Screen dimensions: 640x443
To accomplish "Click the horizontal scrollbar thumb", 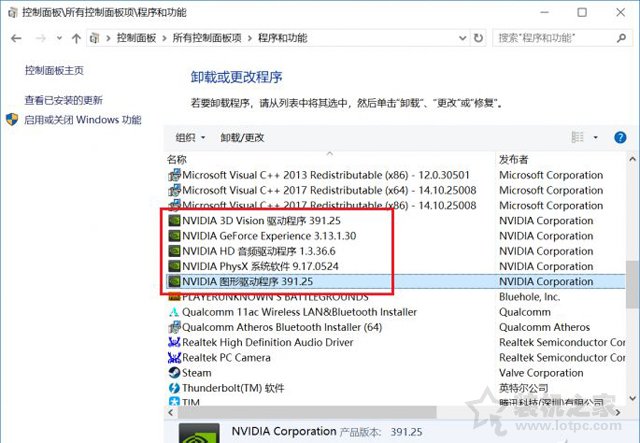I will pyautogui.click(x=307, y=412).
